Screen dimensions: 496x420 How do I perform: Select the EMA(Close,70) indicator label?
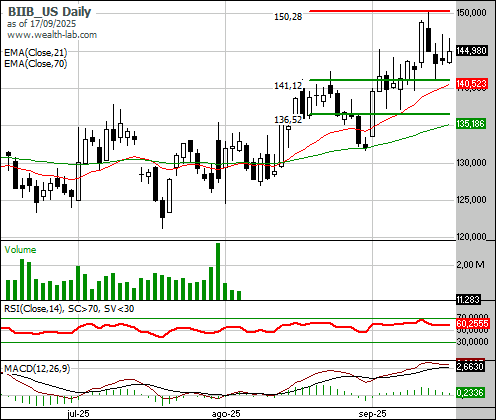[36, 63]
